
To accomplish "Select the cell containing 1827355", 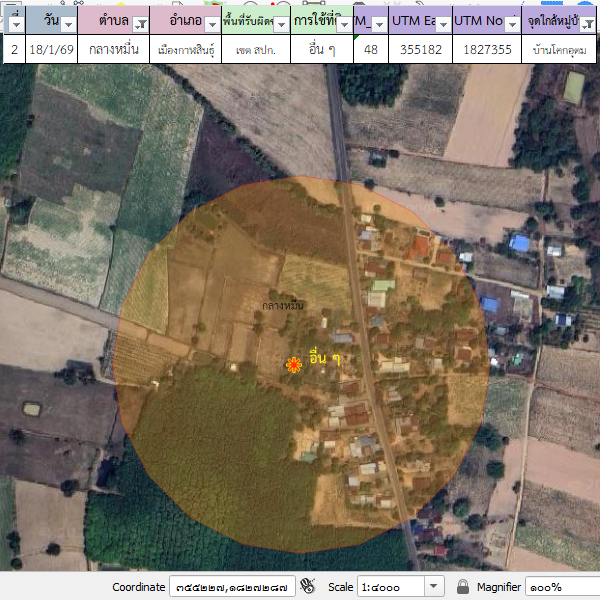I will (486, 48).
